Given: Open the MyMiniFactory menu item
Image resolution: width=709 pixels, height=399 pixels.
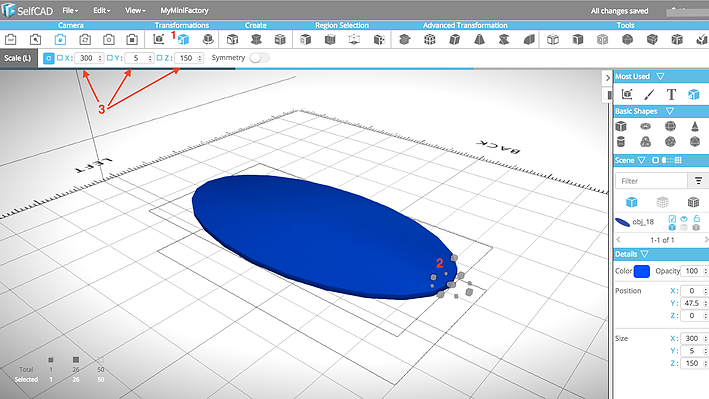Looking at the screenshot, I should point(184,10).
